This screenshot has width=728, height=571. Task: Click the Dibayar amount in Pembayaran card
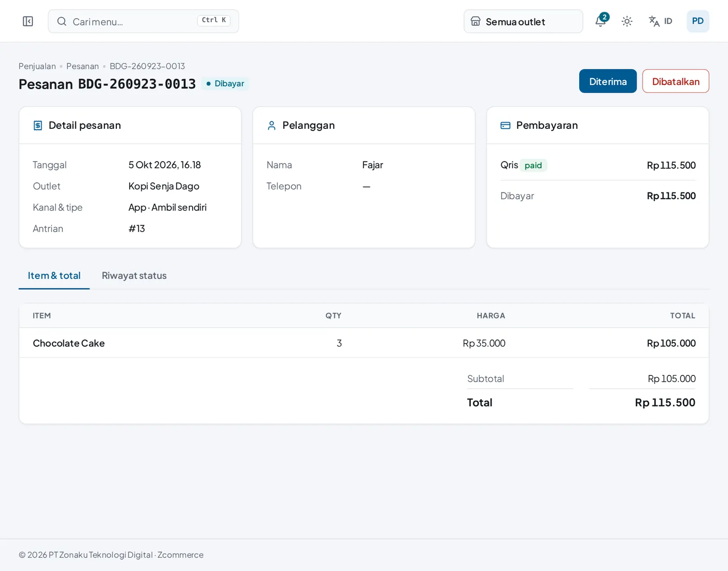point(671,196)
